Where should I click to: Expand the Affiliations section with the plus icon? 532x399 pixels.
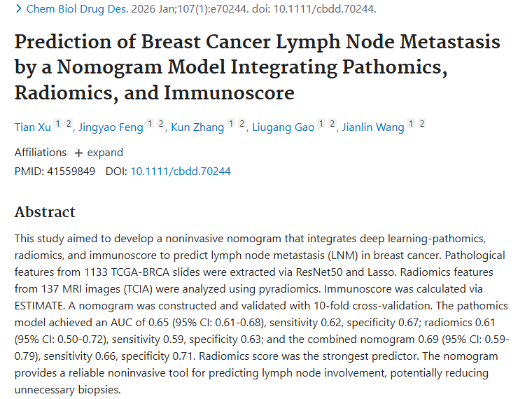point(78,153)
